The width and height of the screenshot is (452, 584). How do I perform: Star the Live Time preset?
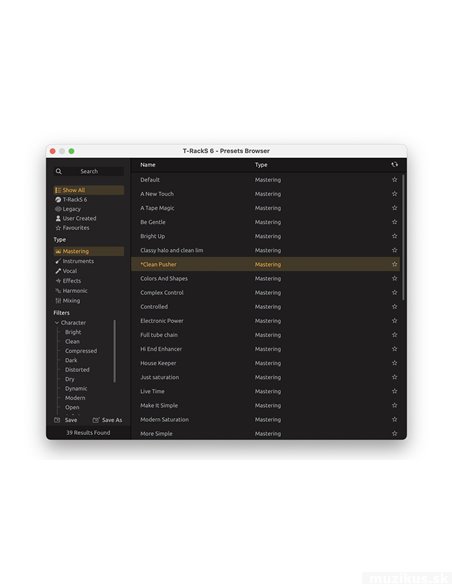point(394,391)
